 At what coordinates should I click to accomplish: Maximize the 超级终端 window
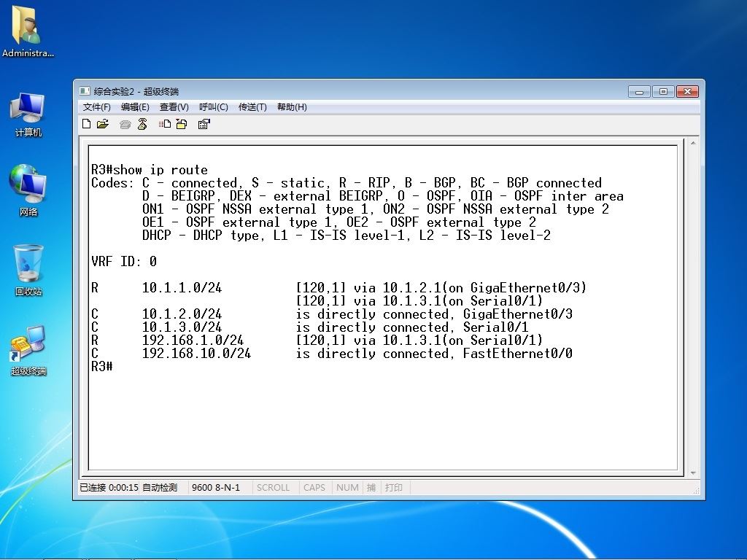(x=663, y=91)
